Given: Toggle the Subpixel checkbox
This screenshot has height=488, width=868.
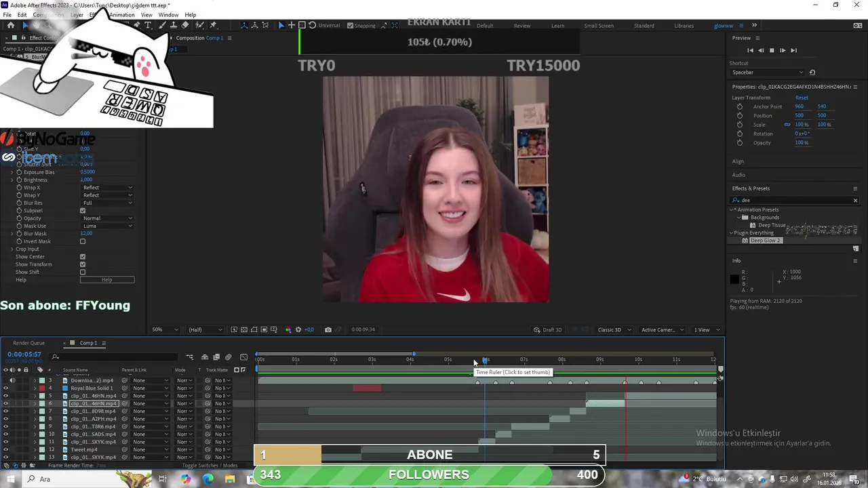Looking at the screenshot, I should coord(83,211).
